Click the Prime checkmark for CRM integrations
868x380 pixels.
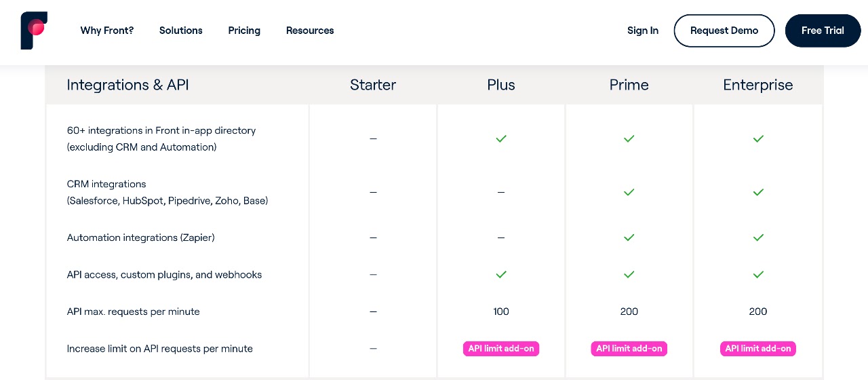pos(629,192)
